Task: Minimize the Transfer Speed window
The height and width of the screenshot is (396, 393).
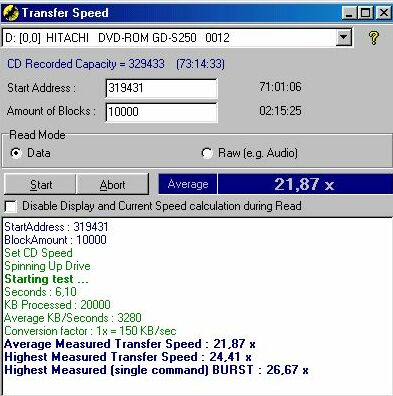Action: point(349,13)
